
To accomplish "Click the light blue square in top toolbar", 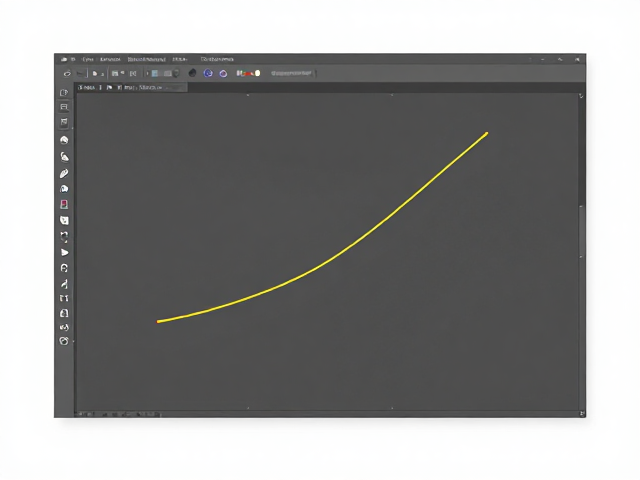I will pos(155,73).
